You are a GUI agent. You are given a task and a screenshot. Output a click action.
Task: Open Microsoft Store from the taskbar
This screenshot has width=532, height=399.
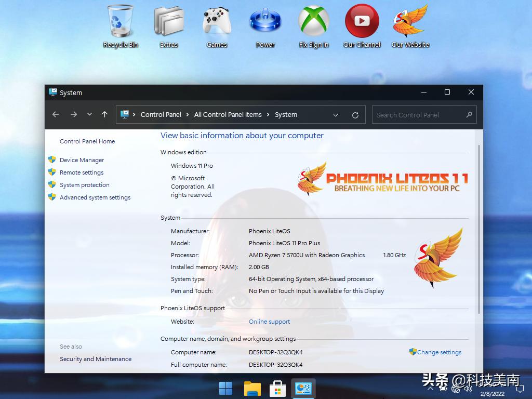click(x=277, y=388)
